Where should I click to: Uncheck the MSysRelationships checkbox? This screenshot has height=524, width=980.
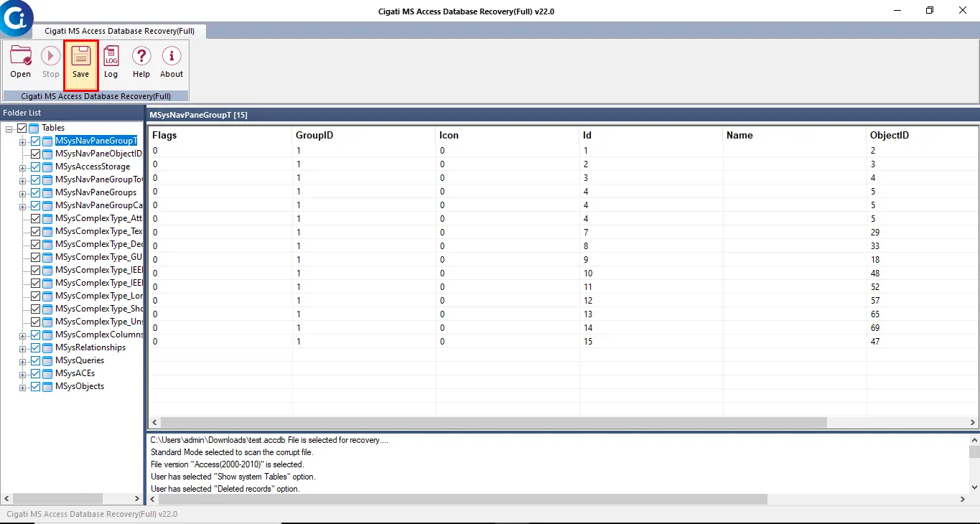(x=35, y=347)
